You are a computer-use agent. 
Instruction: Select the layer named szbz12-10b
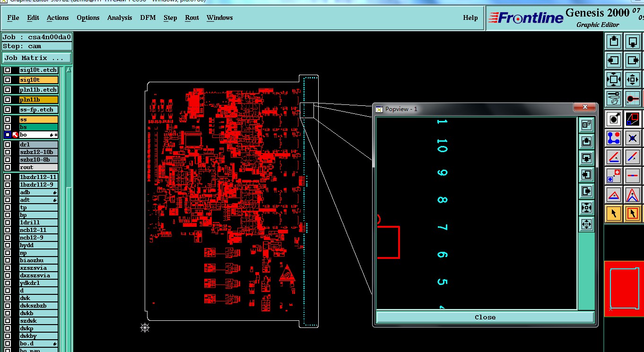[x=39, y=152]
